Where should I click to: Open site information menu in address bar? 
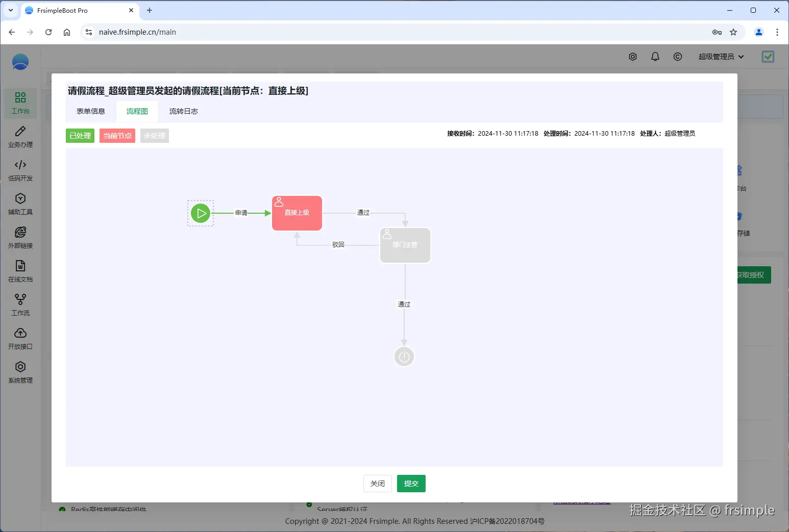(89, 32)
